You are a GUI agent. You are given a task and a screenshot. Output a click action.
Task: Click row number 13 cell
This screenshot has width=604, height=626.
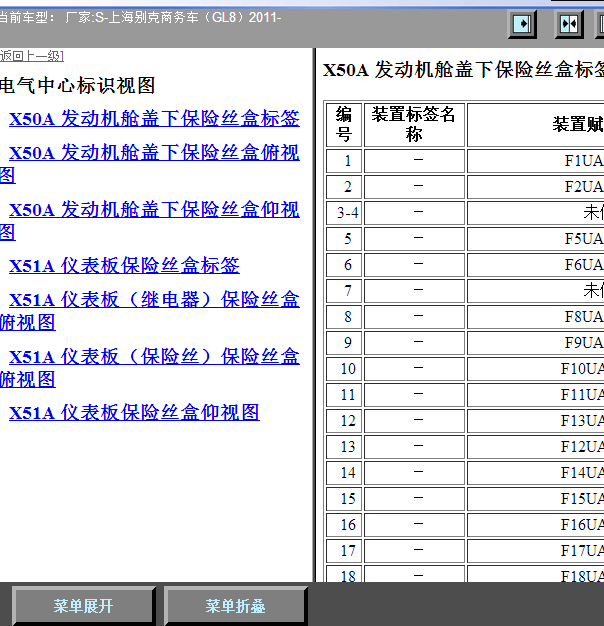344,447
